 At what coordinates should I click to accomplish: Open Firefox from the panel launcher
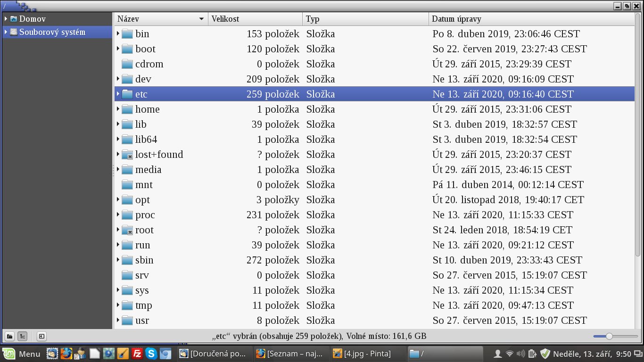[66, 354]
